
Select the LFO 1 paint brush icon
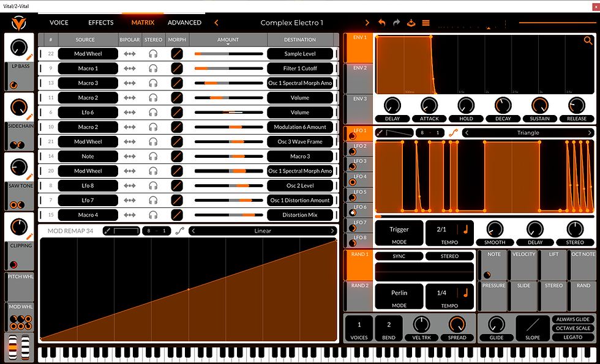(x=380, y=133)
